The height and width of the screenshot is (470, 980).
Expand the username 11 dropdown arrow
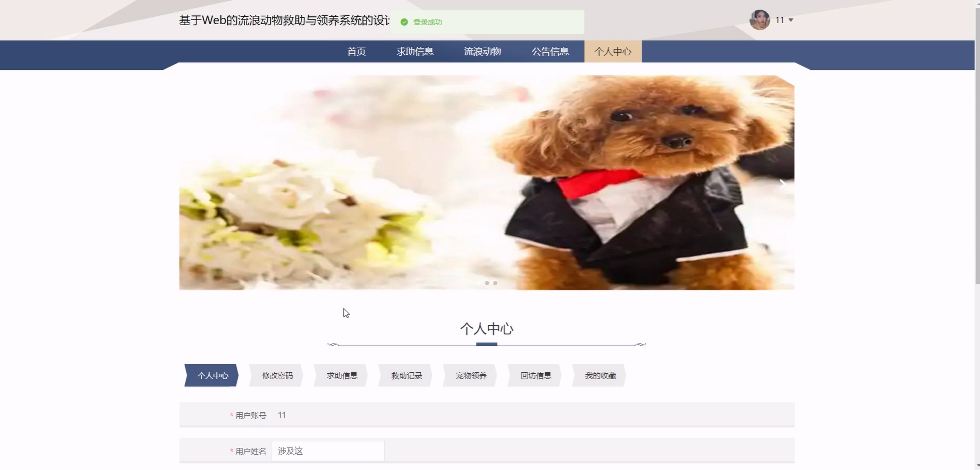tap(791, 20)
